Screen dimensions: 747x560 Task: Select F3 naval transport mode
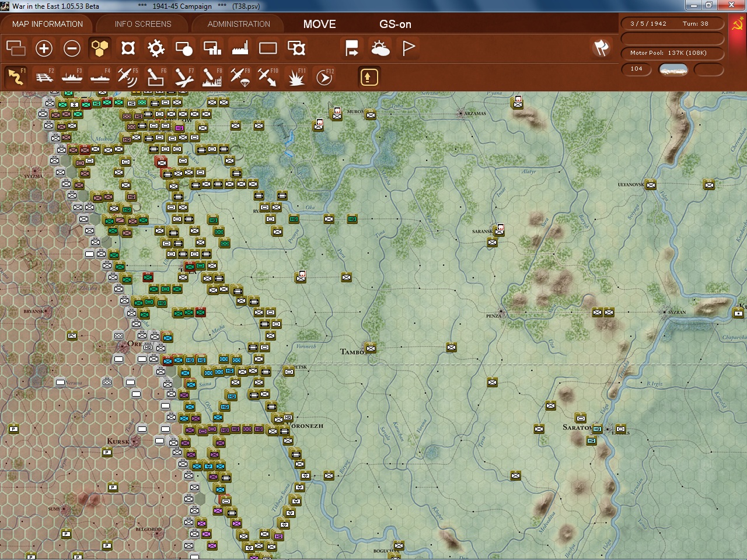[x=72, y=76]
